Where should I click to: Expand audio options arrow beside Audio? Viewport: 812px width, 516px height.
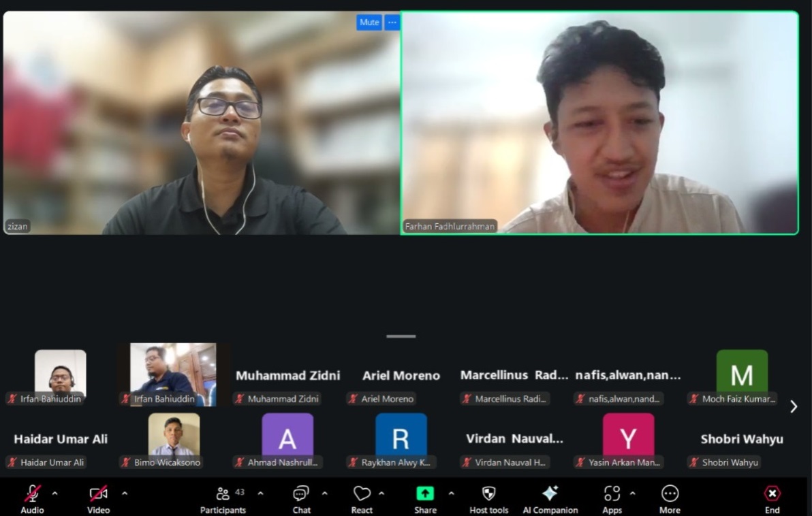pyautogui.click(x=55, y=494)
